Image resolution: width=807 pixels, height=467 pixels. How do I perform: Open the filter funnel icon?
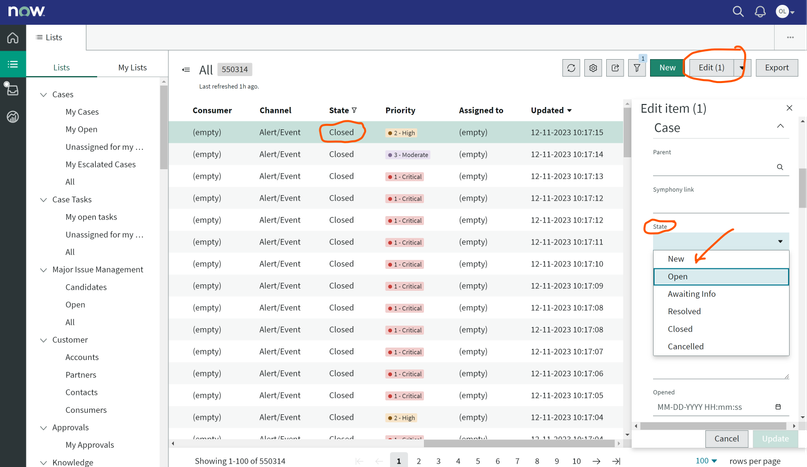[637, 68]
